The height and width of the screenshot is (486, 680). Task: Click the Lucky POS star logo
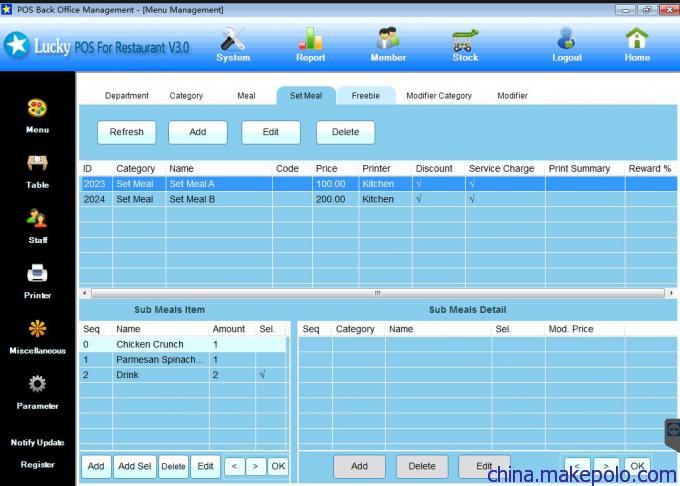tap(17, 45)
